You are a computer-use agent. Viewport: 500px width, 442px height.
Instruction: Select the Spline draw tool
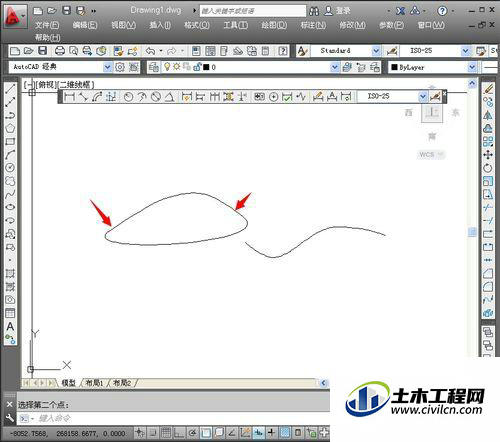point(10,194)
